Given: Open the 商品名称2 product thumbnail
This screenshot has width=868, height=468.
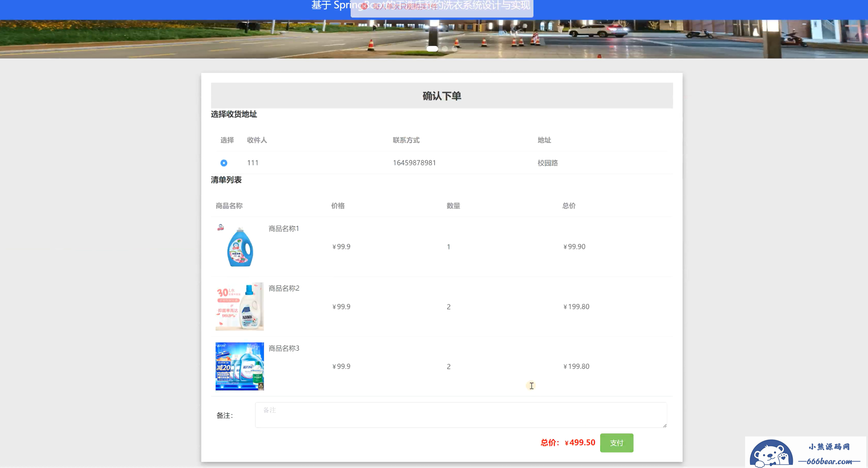Looking at the screenshot, I should [x=240, y=306].
